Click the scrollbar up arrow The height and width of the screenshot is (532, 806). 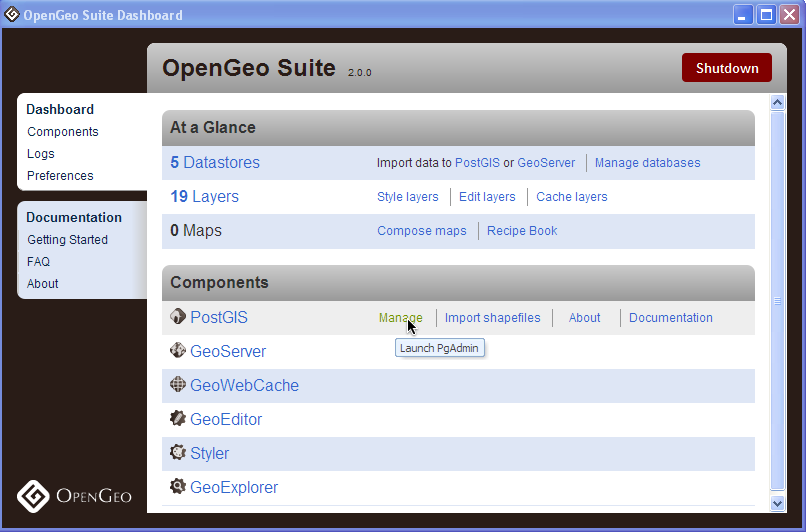(777, 102)
